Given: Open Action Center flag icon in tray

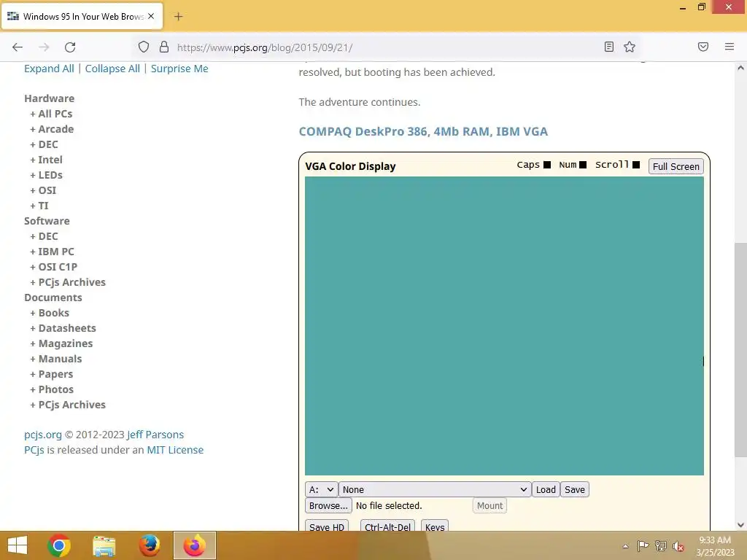Looking at the screenshot, I should pyautogui.click(x=643, y=545).
